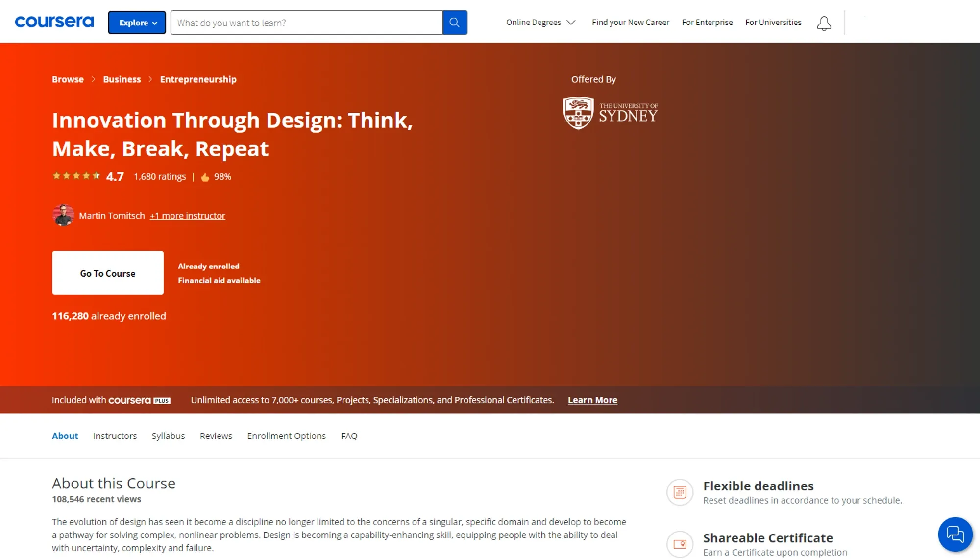This screenshot has height=559, width=980.
Task: Click the 116,280 already enrolled text
Action: 109,316
